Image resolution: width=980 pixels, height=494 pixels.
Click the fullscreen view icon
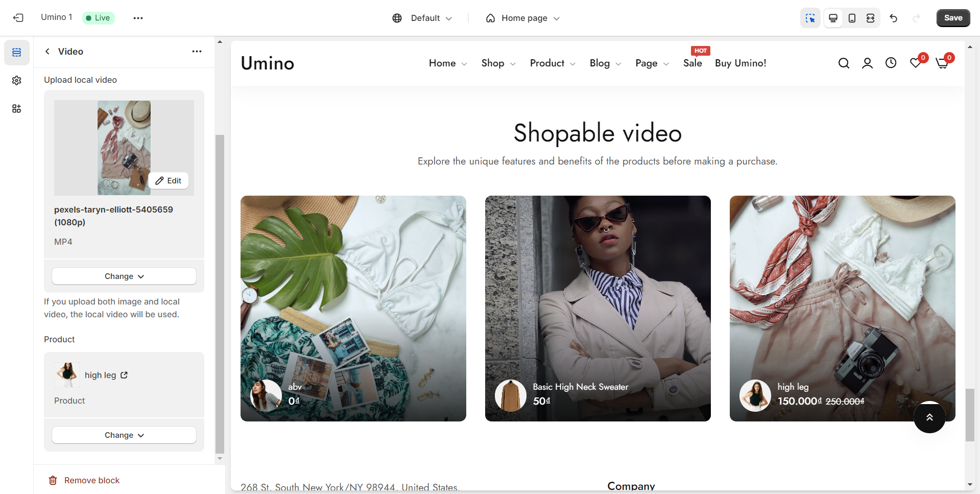tap(871, 18)
